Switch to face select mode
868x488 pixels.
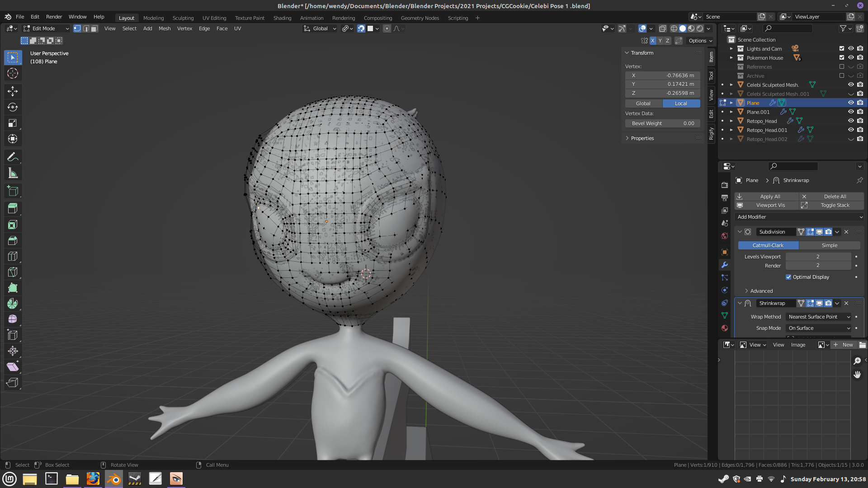(x=94, y=28)
